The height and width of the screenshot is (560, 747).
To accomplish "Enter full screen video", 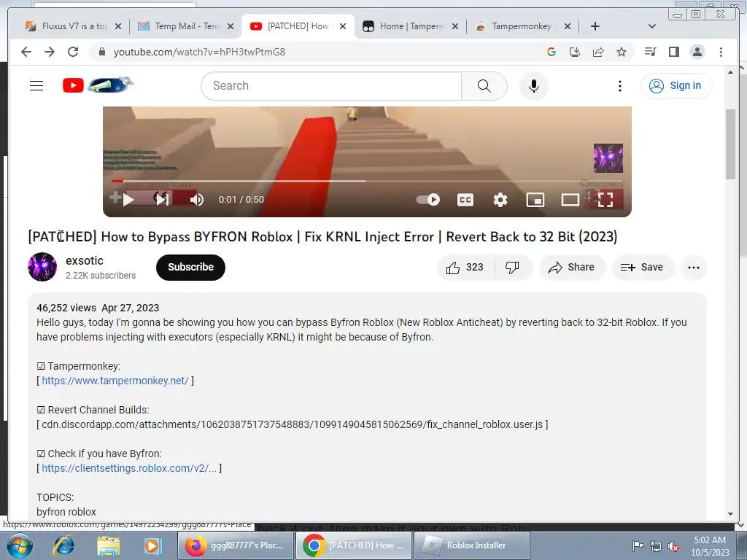I will [605, 200].
